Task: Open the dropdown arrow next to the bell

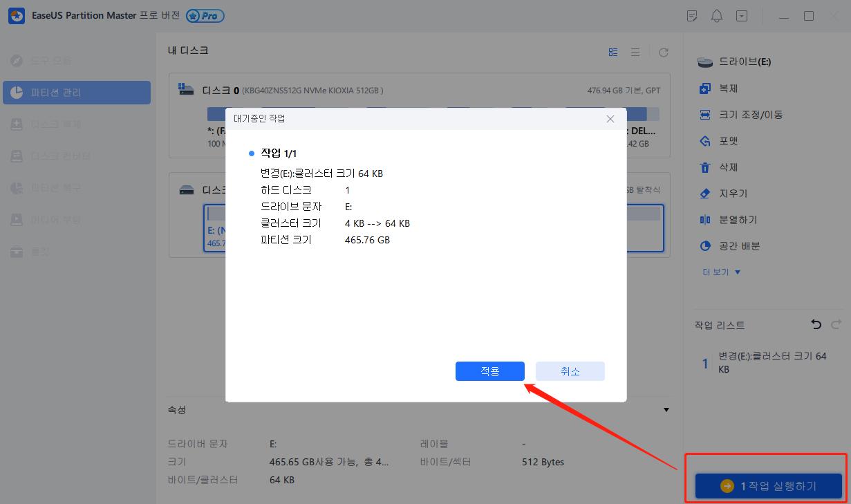Action: pyautogui.click(x=741, y=15)
